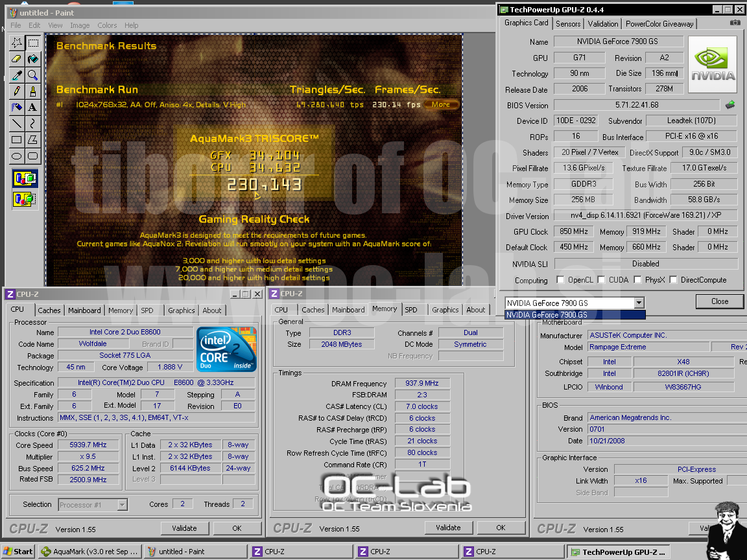Open the Colors menu in Paint
Image resolution: width=747 pixels, height=560 pixels.
click(107, 25)
